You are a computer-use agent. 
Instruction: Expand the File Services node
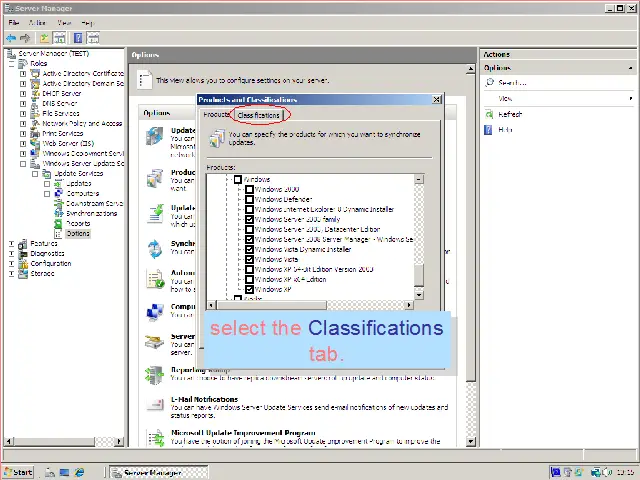pos(23,113)
